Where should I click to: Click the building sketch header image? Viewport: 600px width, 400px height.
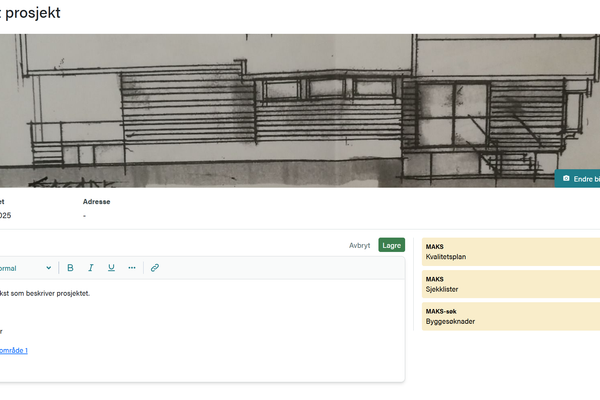point(300,111)
